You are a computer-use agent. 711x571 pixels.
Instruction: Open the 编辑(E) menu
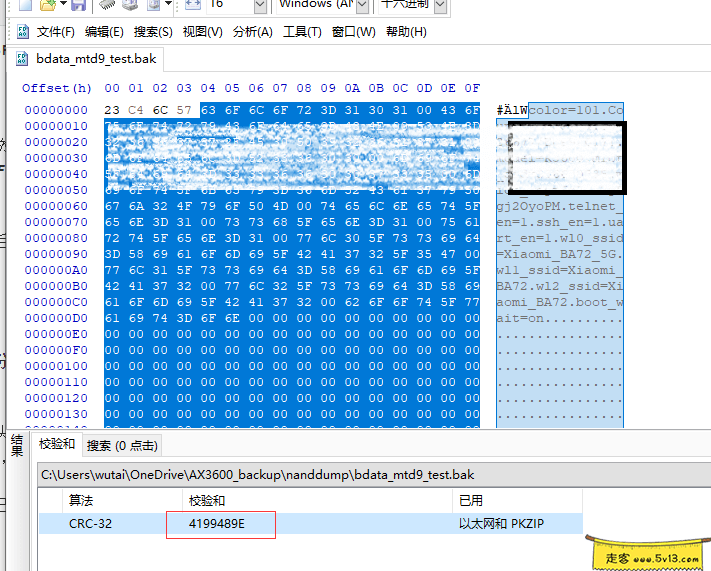(x=104, y=32)
